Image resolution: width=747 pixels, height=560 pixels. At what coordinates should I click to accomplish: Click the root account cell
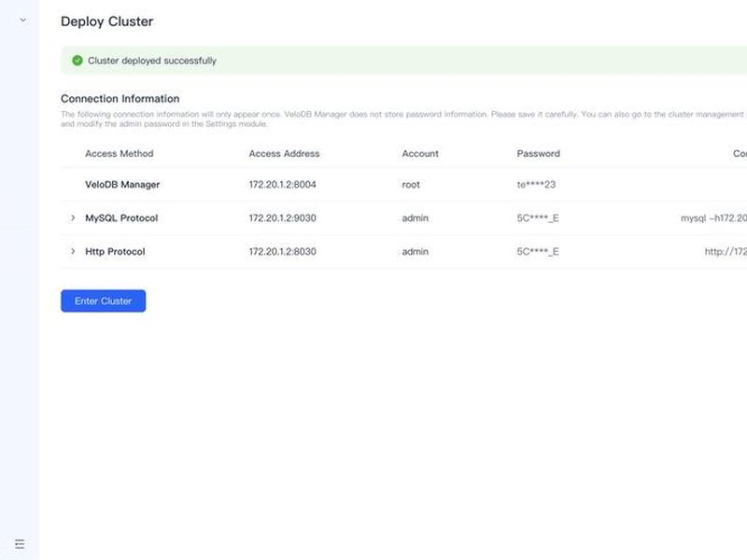tap(411, 185)
